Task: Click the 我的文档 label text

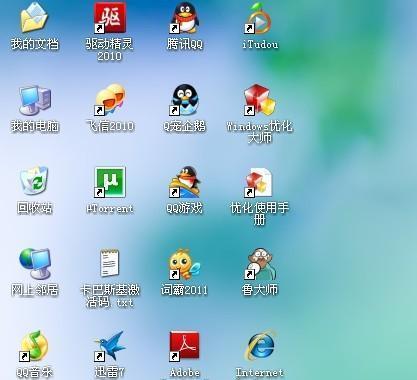Action: coord(35,44)
